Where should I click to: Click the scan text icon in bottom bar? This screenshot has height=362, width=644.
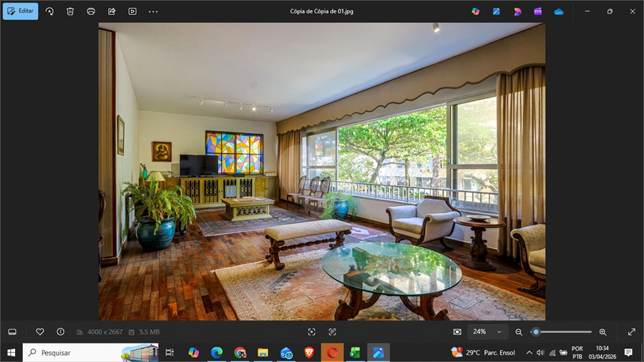tap(333, 332)
